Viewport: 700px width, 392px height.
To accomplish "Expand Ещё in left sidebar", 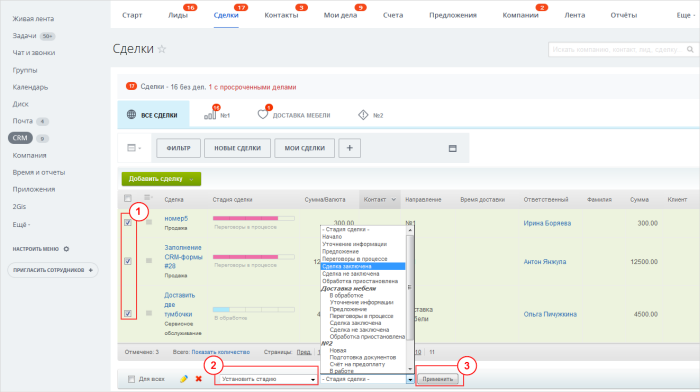I will point(21,224).
